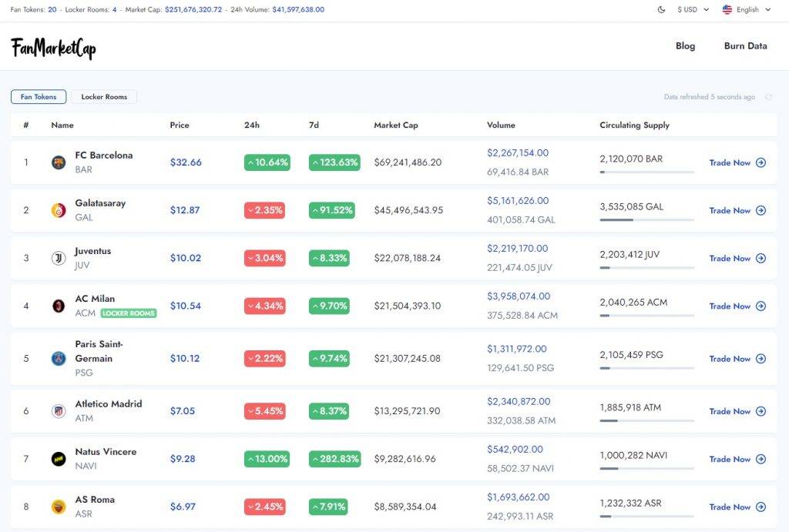789x532 pixels.
Task: Sort table by 24h column header
Action: [252, 125]
